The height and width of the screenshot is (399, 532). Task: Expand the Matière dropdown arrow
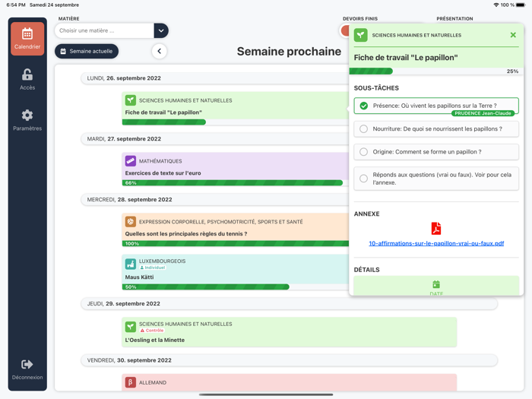coord(161,30)
